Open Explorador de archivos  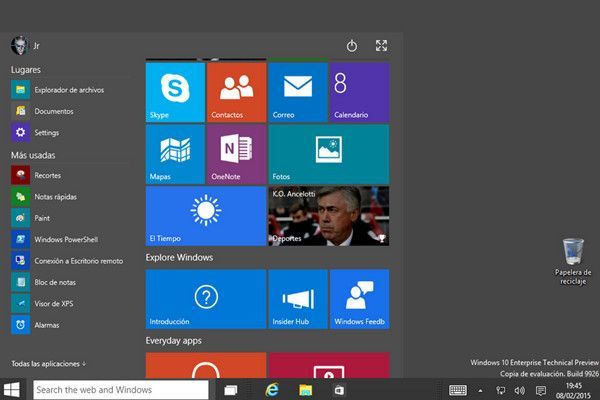click(x=69, y=90)
